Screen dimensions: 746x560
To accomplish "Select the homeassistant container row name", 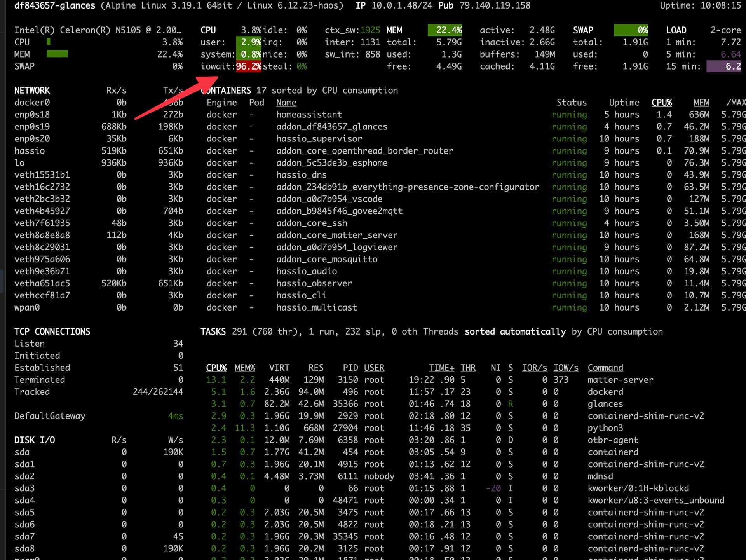I will (309, 115).
